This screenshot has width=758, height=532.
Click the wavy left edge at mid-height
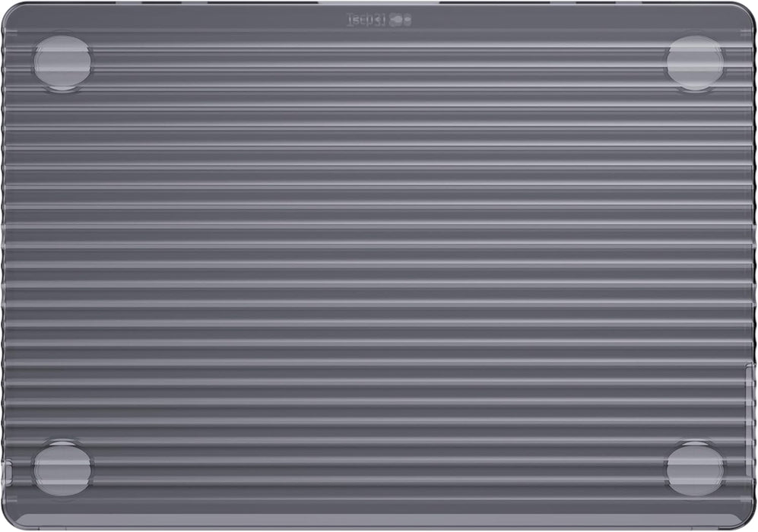[5, 266]
